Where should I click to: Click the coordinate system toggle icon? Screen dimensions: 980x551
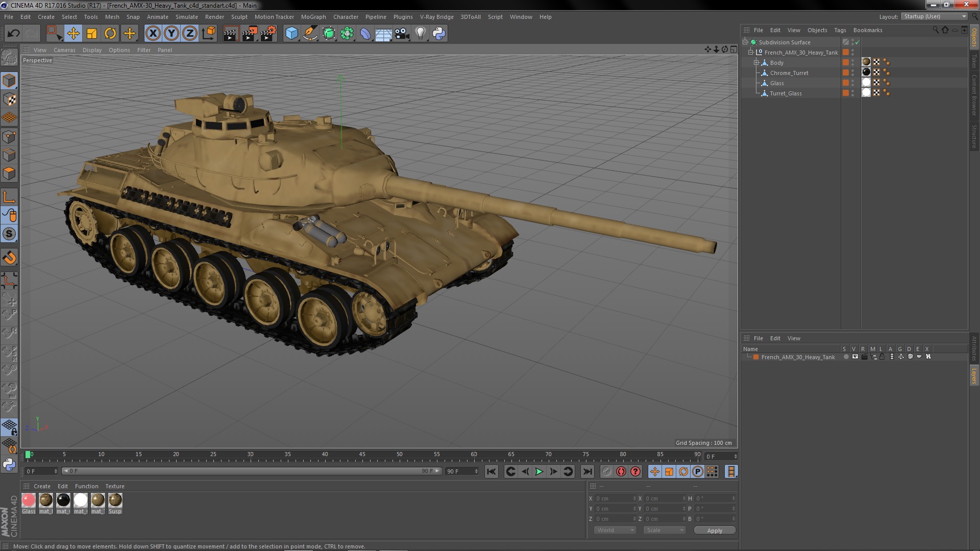tap(209, 34)
